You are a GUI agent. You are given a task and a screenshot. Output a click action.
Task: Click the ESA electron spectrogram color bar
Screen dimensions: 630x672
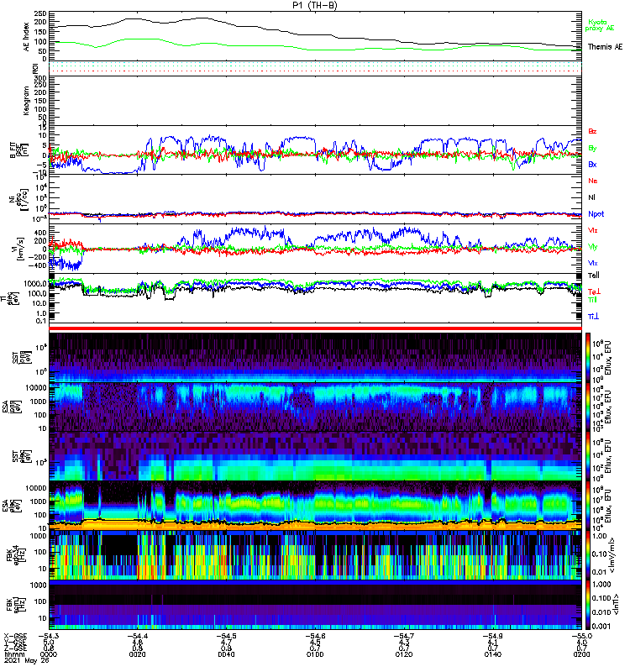pos(588,506)
